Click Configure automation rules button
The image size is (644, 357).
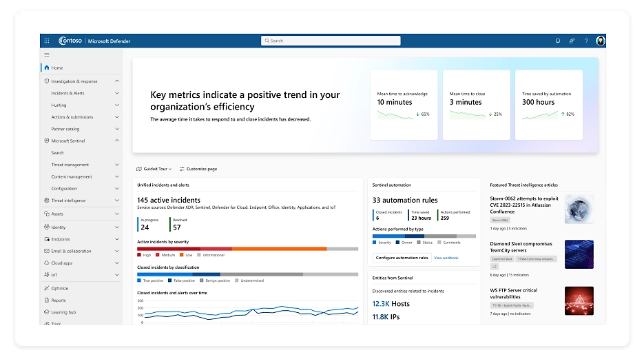pyautogui.click(x=402, y=258)
